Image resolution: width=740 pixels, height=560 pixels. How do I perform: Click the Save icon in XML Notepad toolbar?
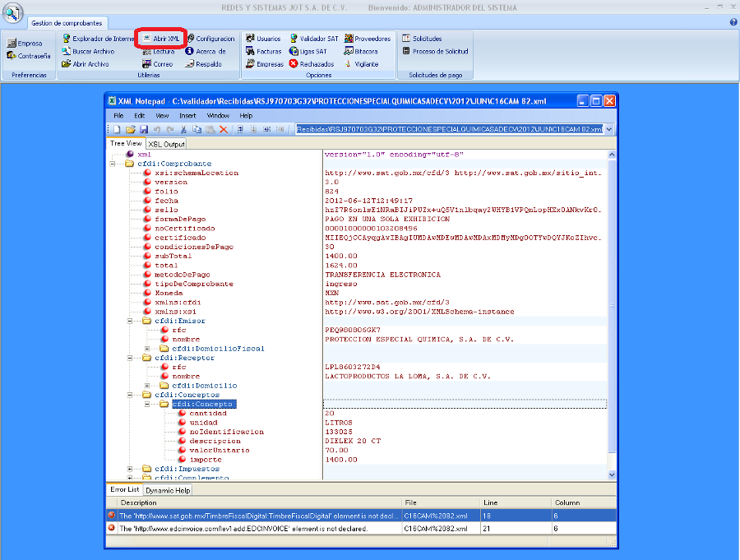click(x=143, y=130)
